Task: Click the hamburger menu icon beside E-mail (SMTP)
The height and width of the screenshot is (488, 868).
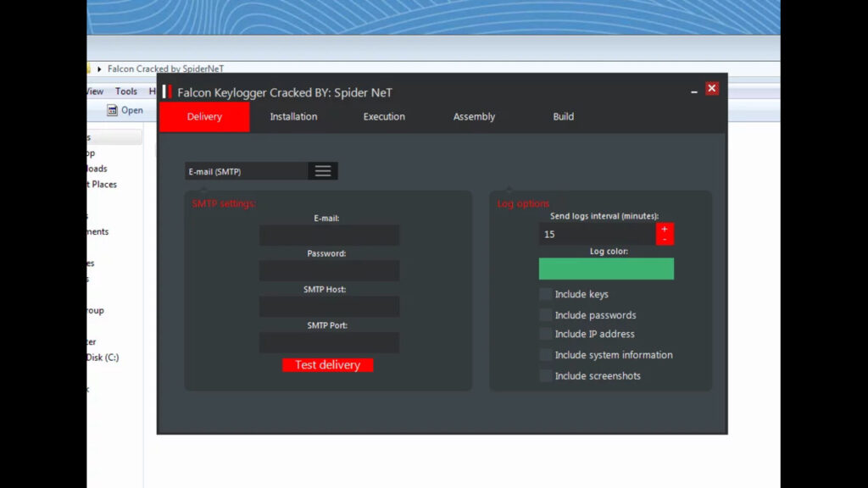Action: (x=323, y=171)
